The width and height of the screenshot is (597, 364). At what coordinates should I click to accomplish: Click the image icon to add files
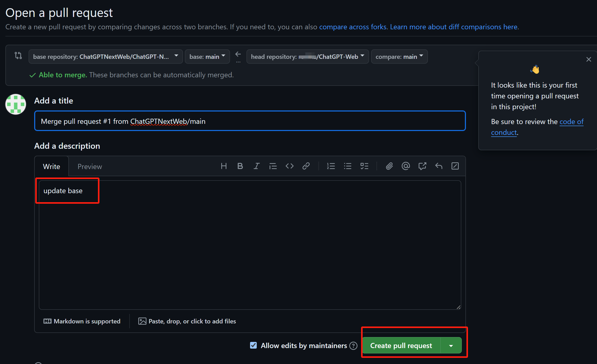(x=142, y=321)
